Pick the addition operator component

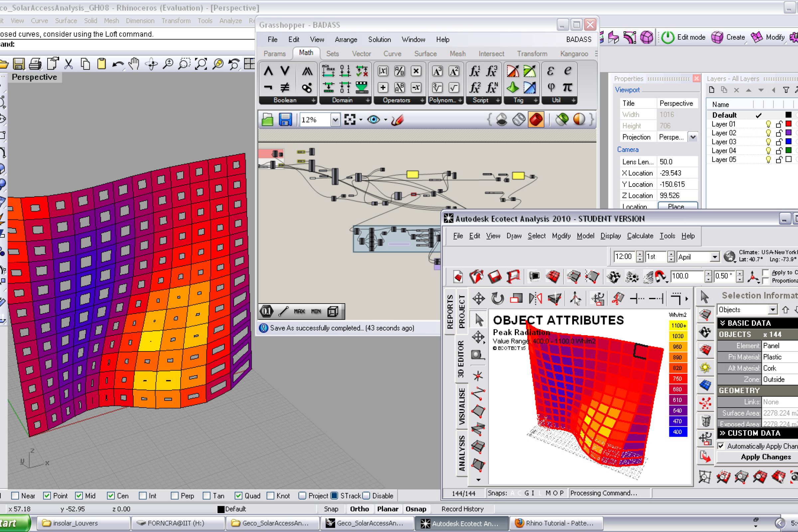pos(383,88)
